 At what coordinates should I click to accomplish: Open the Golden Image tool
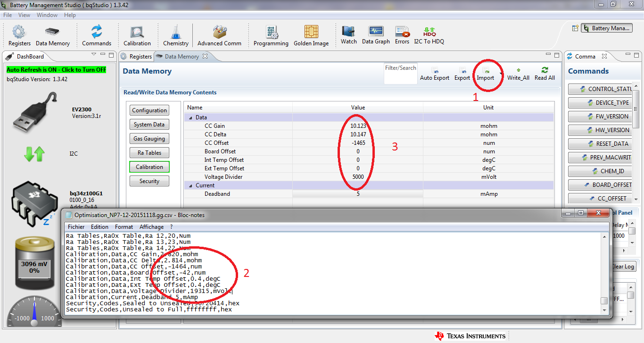click(x=311, y=36)
